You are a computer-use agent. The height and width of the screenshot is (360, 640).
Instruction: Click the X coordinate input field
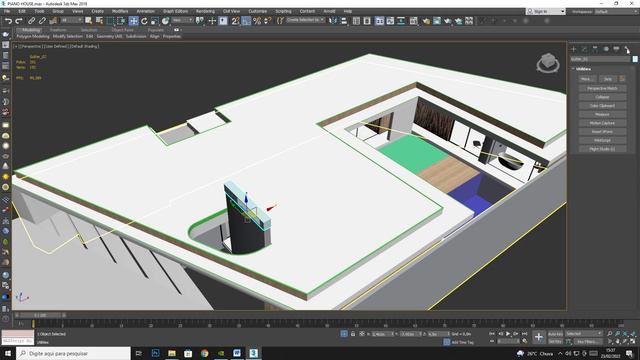(382, 334)
